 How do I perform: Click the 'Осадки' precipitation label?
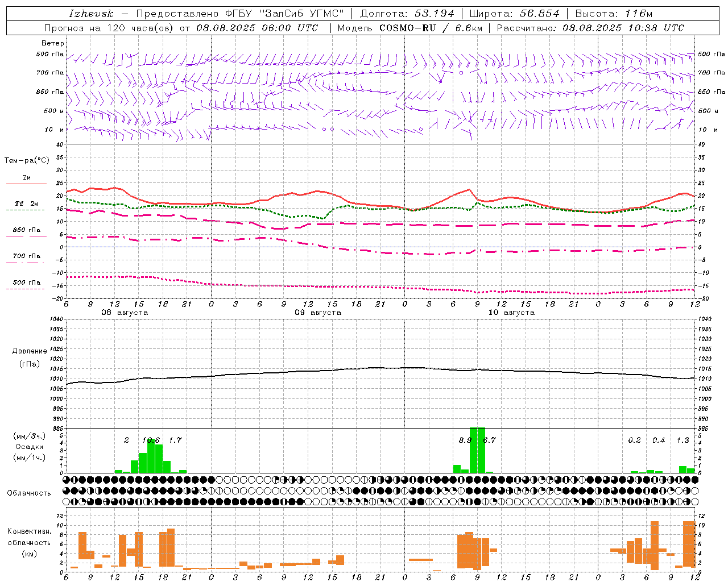click(x=28, y=447)
